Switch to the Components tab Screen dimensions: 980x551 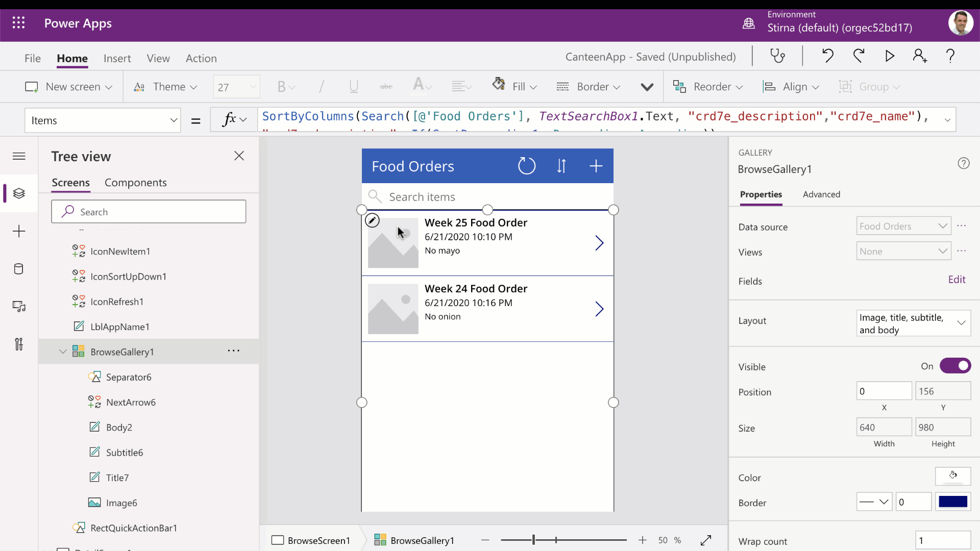coord(136,183)
